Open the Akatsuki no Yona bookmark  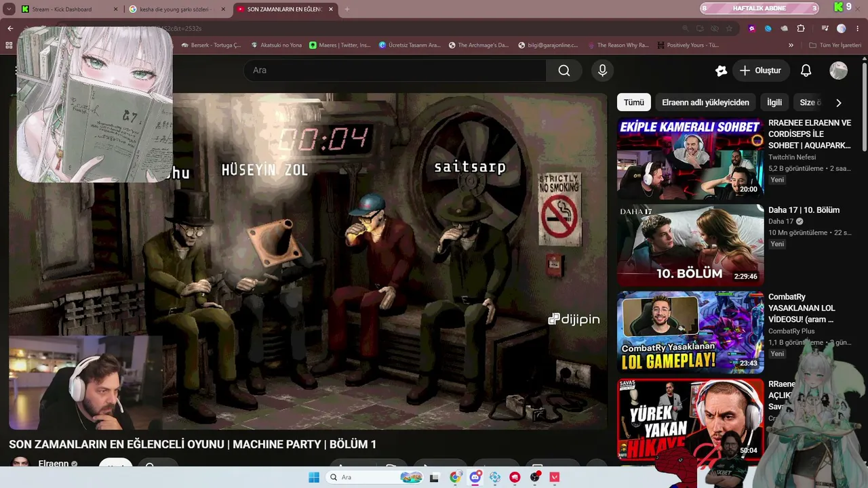[276, 45]
